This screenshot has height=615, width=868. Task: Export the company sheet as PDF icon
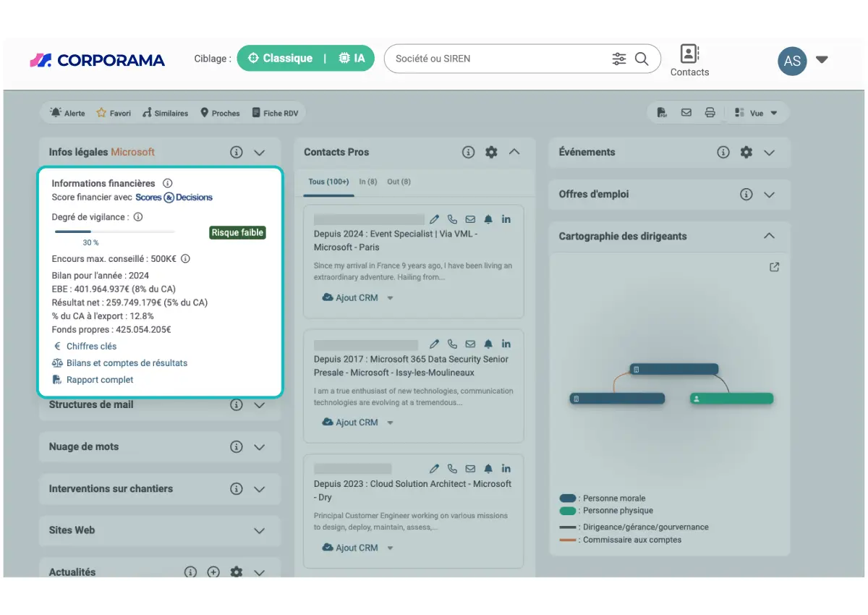[x=662, y=113]
